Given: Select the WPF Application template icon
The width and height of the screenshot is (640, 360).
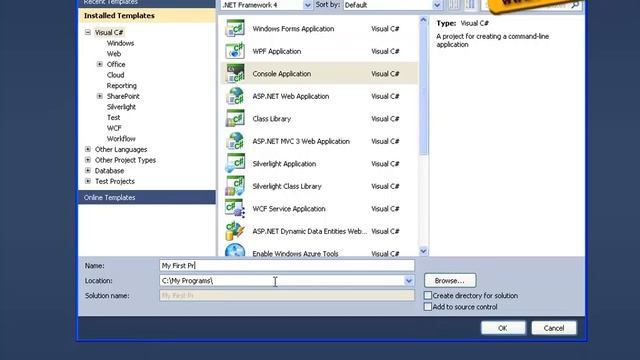Looking at the screenshot, I should tap(235, 51).
